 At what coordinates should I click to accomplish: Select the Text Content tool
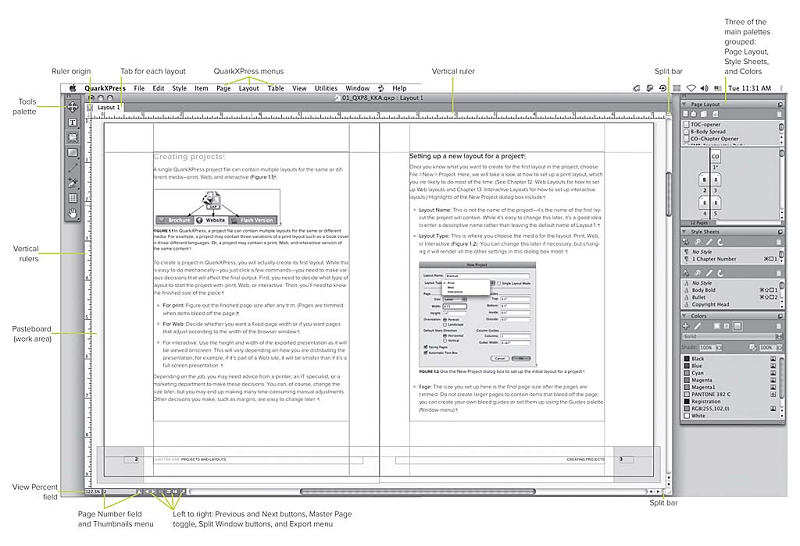73,123
